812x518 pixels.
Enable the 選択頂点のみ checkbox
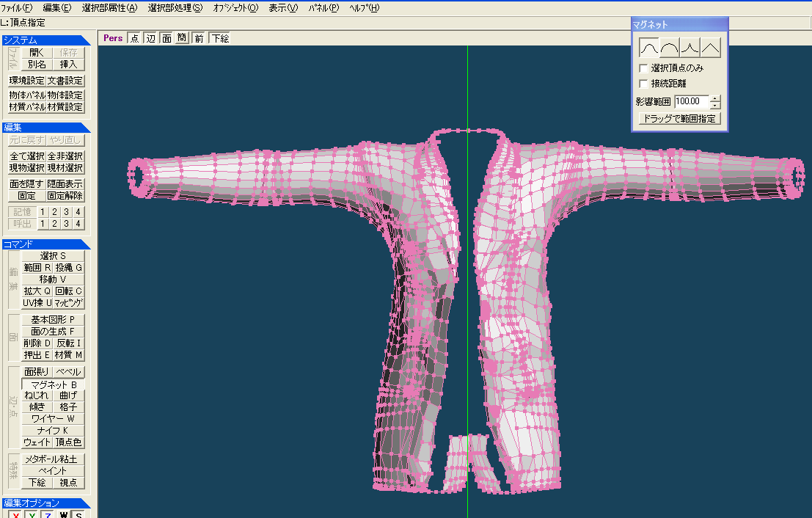pyautogui.click(x=644, y=68)
